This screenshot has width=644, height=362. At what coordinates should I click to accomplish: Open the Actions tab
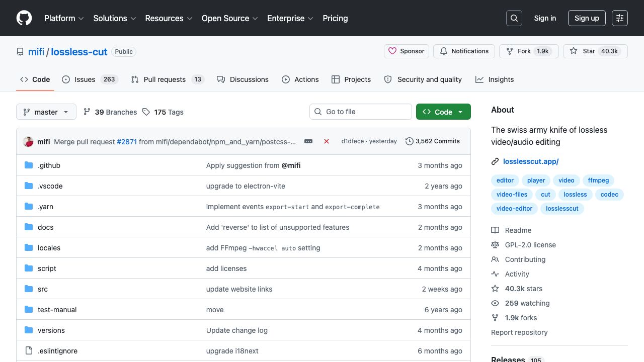coord(300,79)
